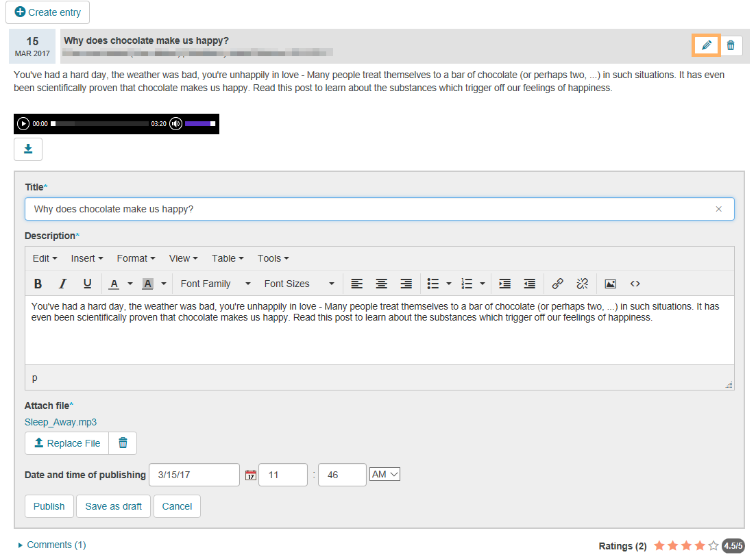Click the Publish button
This screenshot has width=756, height=559.
49,506
